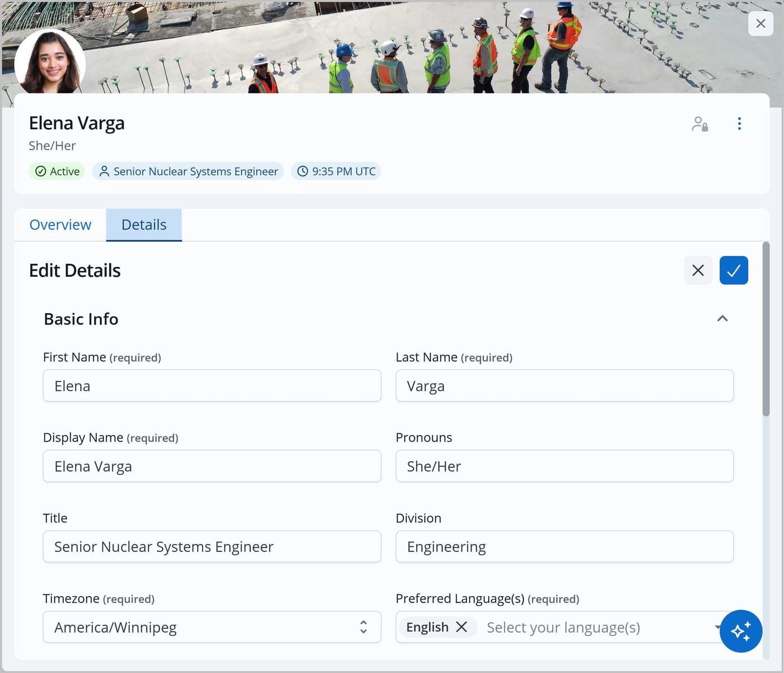Image resolution: width=784 pixels, height=673 pixels.
Task: Edit the Title input field
Action: 212,547
